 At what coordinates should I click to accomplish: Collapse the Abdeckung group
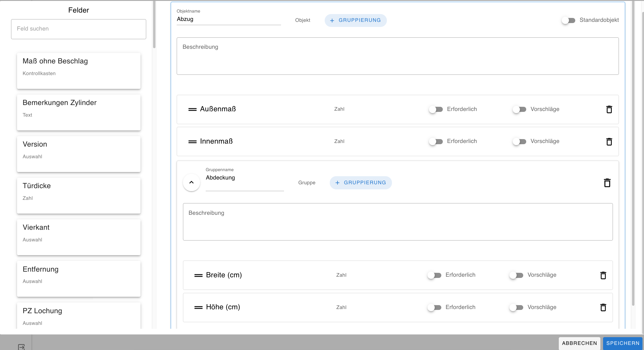191,182
